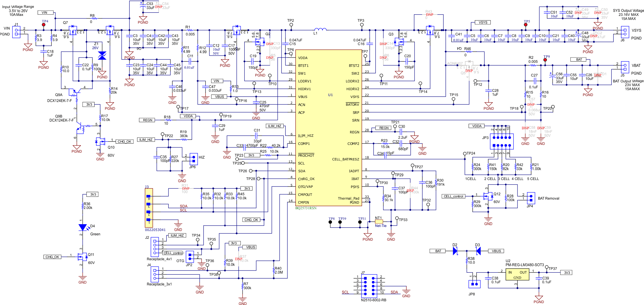Screen dimensions: 644x305
Task: Select diode D2 symbol near BAT label
Action: (x=455, y=250)
